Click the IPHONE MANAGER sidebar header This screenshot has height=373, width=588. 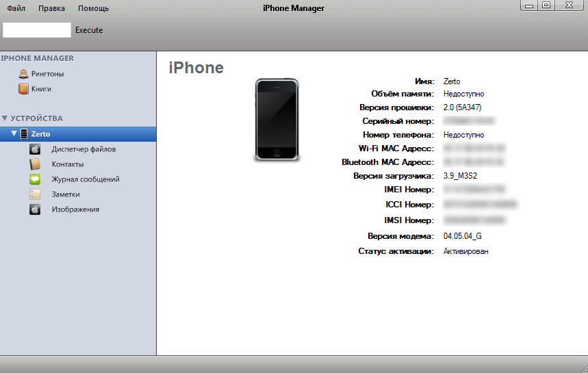(x=37, y=58)
